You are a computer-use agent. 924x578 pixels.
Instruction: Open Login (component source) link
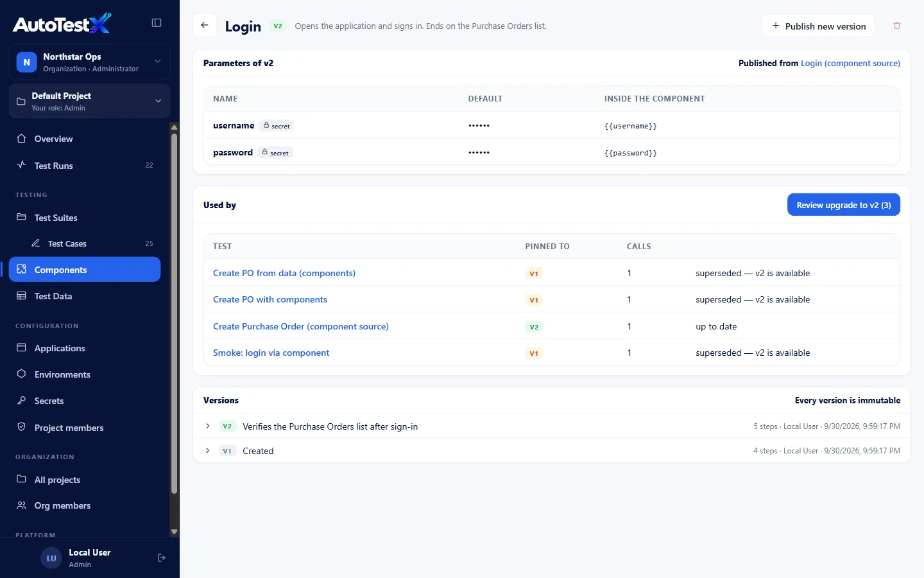point(850,63)
